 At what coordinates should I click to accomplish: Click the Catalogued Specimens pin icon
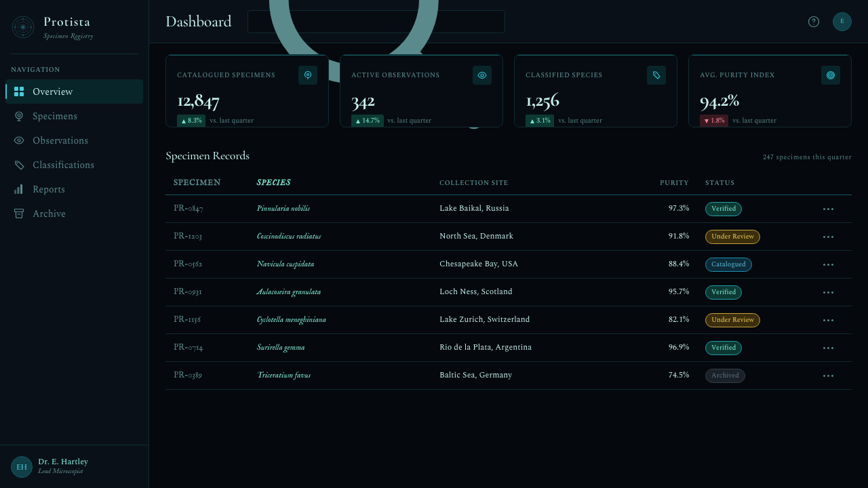308,75
